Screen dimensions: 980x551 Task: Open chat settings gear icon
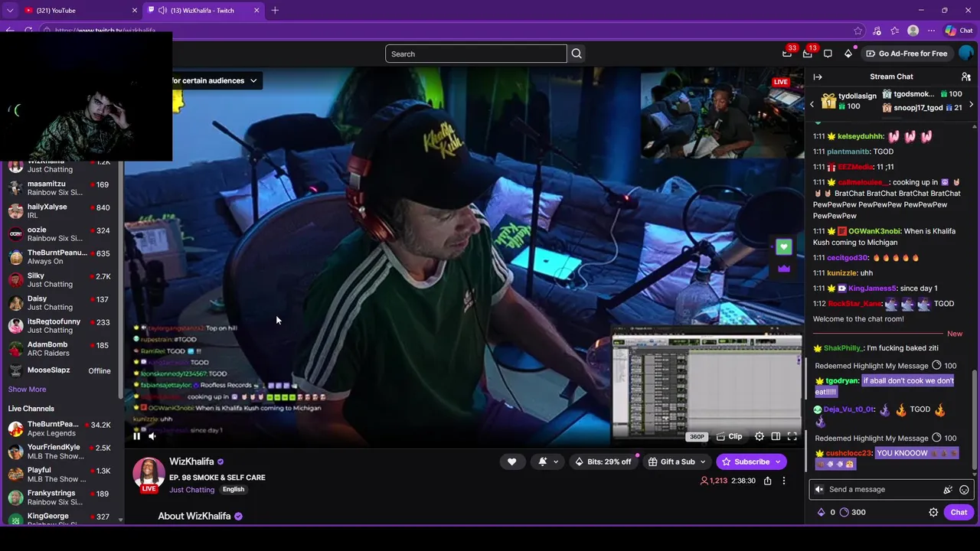(933, 513)
